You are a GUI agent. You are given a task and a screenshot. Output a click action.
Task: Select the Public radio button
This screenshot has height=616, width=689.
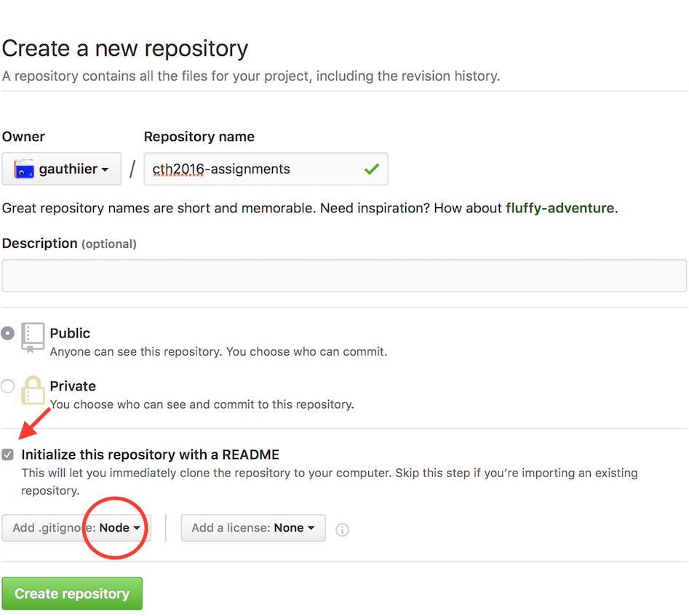click(x=8, y=333)
